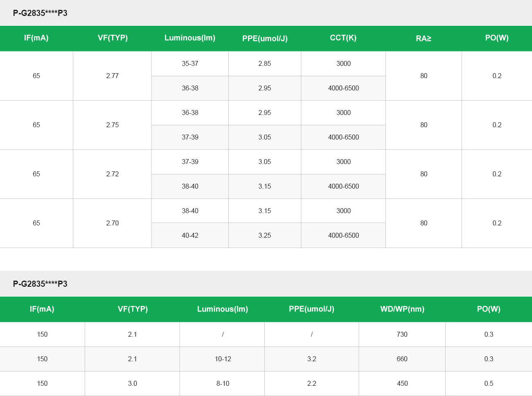Click the VF value 3.0
This screenshot has height=396, width=532.
(132, 383)
